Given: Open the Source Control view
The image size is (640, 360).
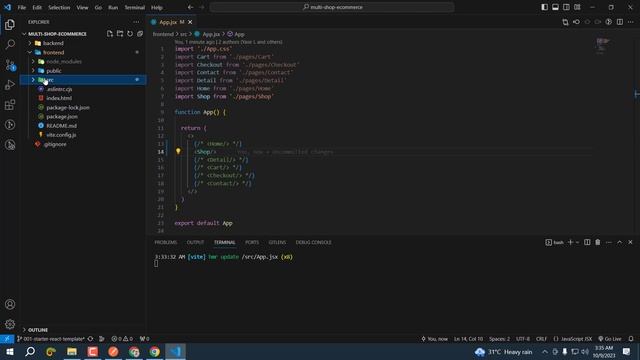Looking at the screenshot, I should [x=10, y=65].
